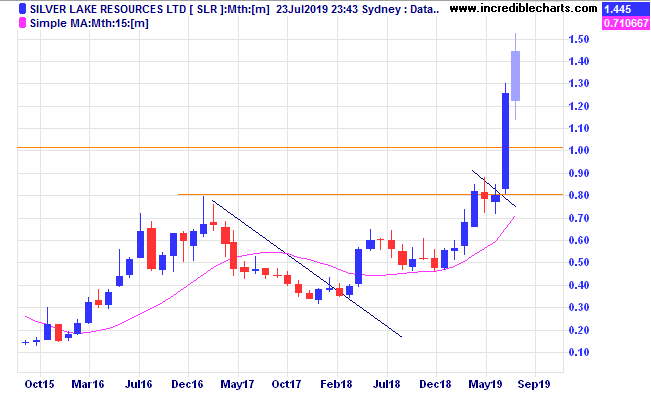This screenshot has height=395, width=651.
Task: Click the Oct15 date axis label
Action: click(x=39, y=384)
